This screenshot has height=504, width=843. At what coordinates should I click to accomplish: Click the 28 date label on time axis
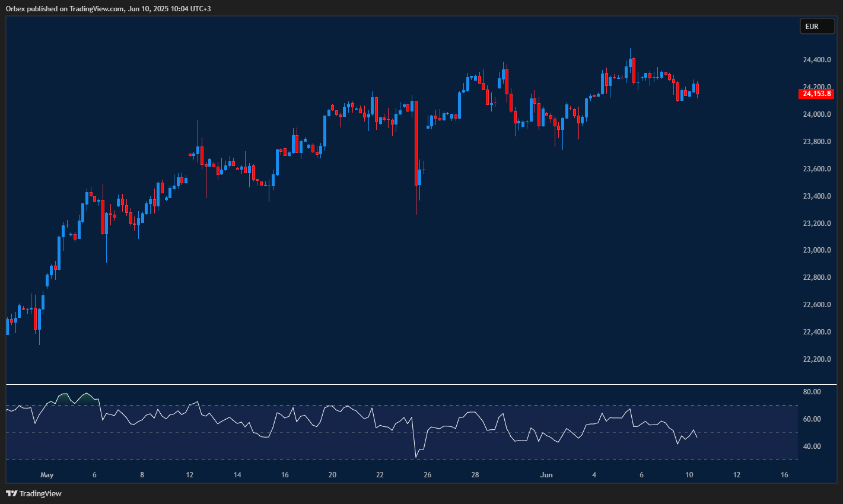coord(475,475)
